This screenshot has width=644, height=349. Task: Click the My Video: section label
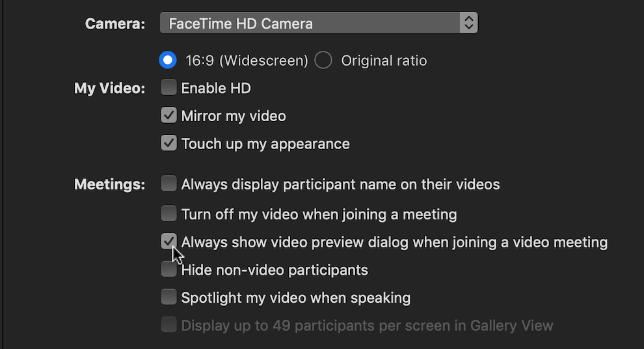[x=109, y=89]
